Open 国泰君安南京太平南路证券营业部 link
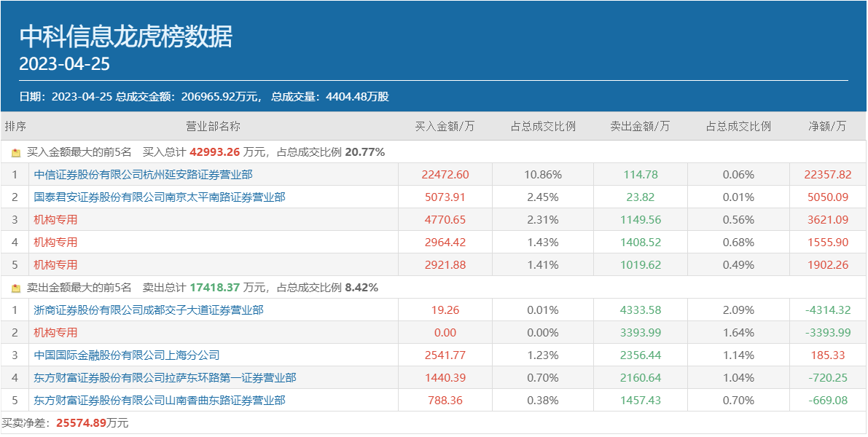 click(160, 197)
